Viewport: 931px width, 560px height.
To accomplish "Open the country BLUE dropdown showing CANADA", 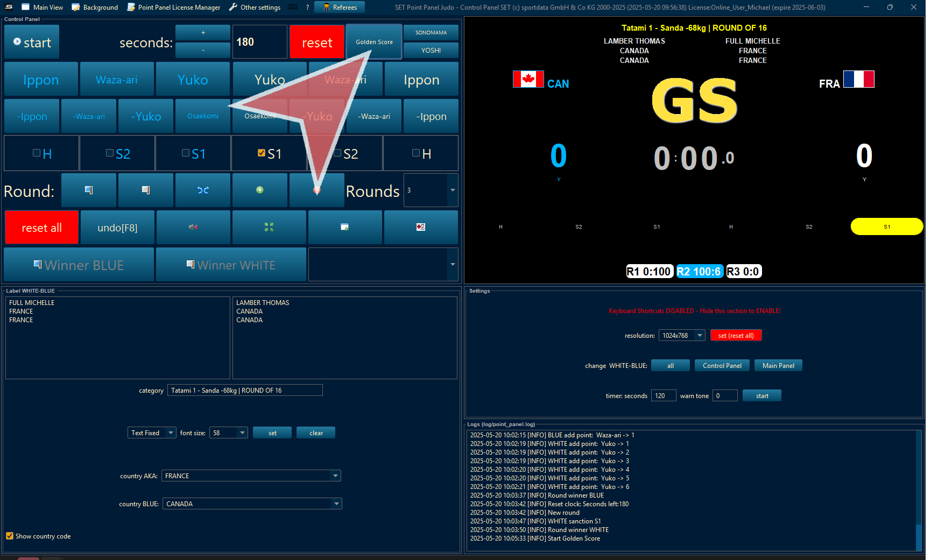I will [336, 504].
